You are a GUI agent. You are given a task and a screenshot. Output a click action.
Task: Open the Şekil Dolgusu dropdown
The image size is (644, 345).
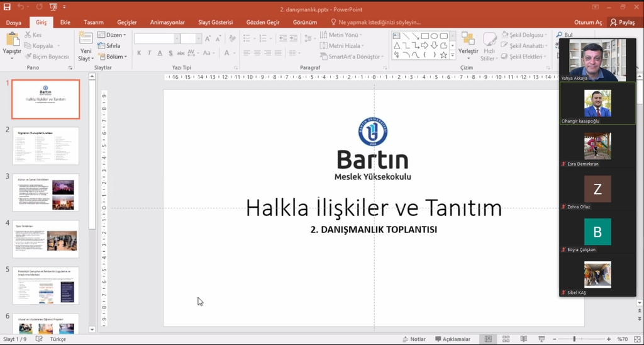(526, 35)
